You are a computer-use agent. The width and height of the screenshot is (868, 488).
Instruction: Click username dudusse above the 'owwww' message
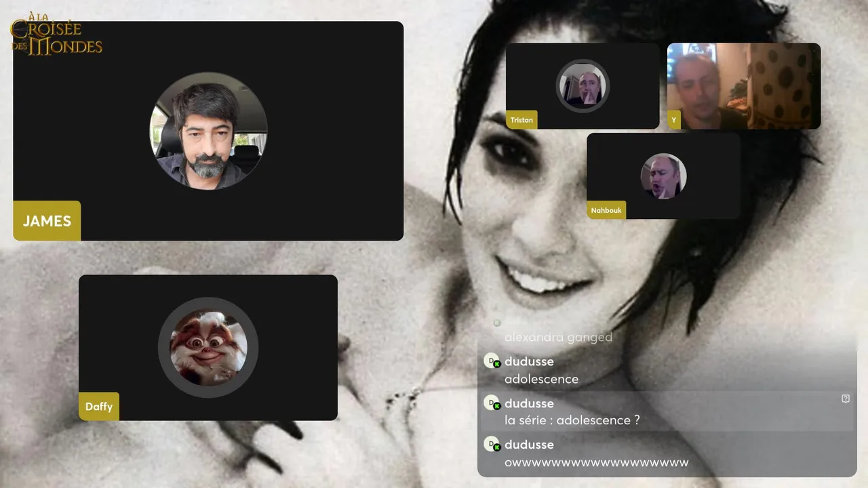pos(529,445)
